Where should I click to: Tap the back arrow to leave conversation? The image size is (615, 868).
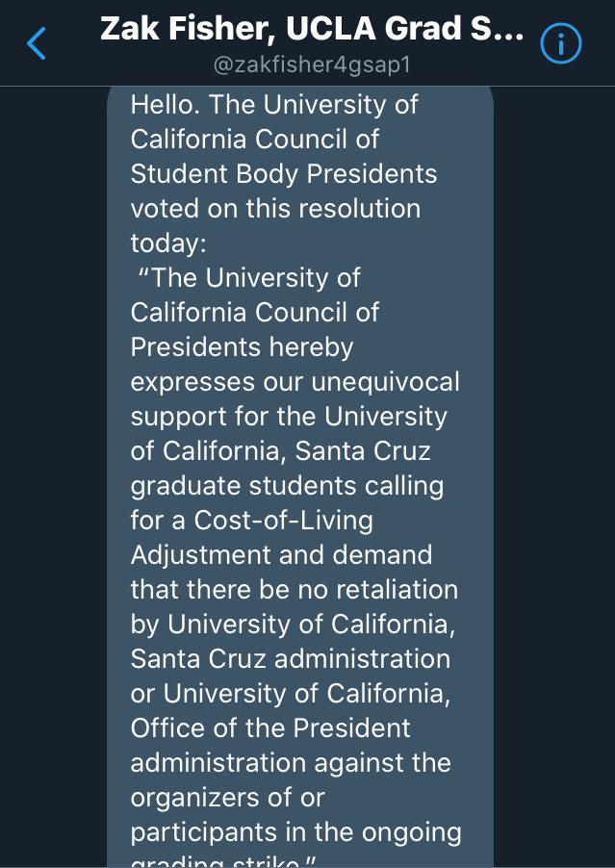(37, 43)
